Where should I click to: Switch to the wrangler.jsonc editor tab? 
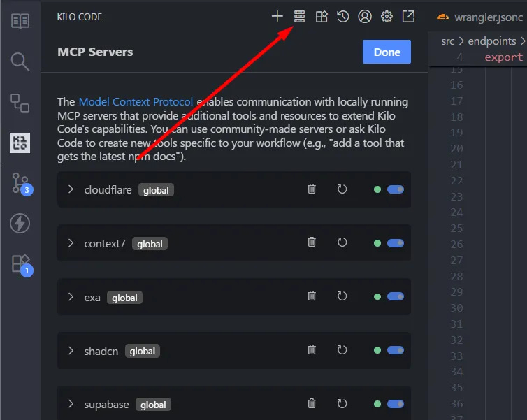pyautogui.click(x=479, y=17)
